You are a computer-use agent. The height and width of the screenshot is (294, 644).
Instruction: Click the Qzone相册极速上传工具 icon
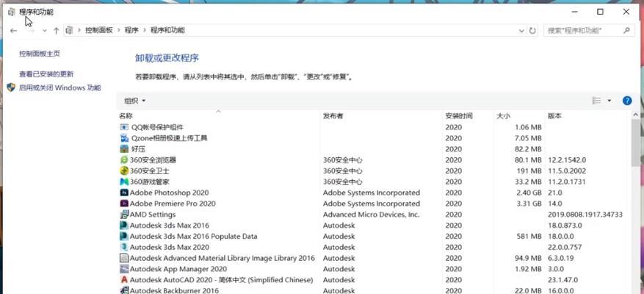click(x=124, y=137)
